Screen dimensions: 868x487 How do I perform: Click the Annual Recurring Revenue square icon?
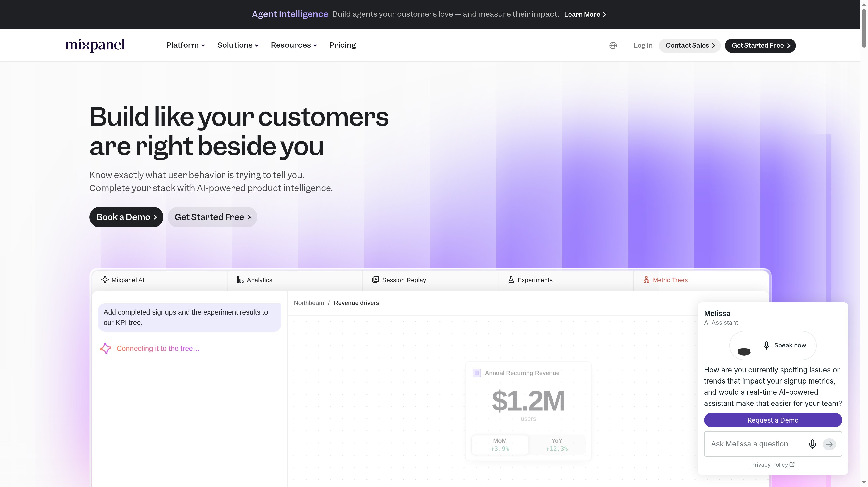(476, 373)
